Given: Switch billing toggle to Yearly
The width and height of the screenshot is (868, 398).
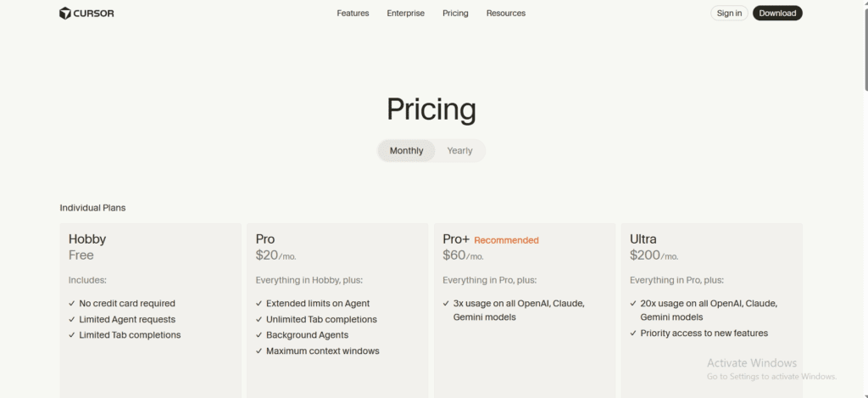Looking at the screenshot, I should 459,151.
